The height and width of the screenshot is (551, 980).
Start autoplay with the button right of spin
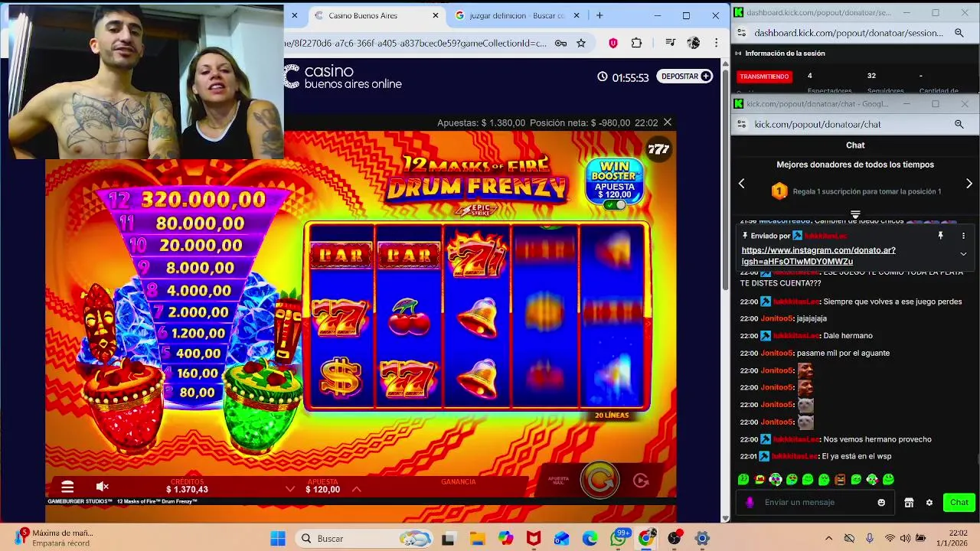[641, 481]
